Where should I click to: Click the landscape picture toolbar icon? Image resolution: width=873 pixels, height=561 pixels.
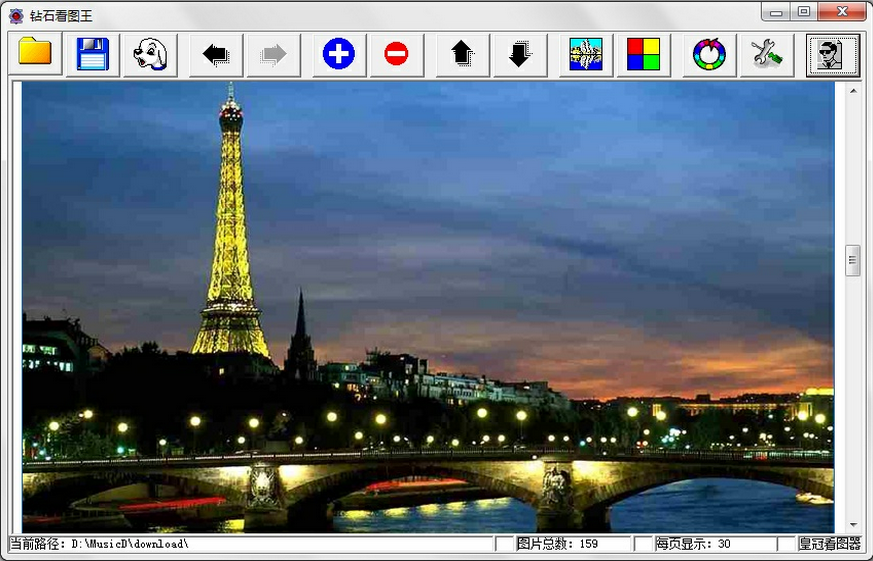(586, 54)
